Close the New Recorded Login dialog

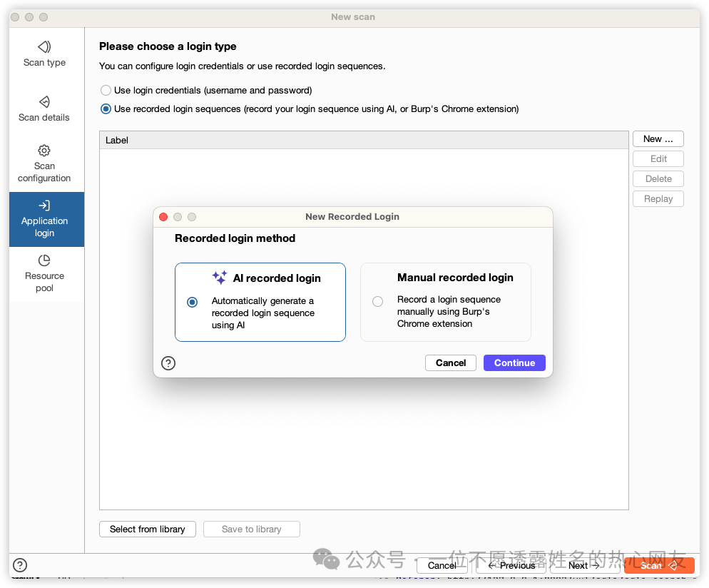click(163, 217)
